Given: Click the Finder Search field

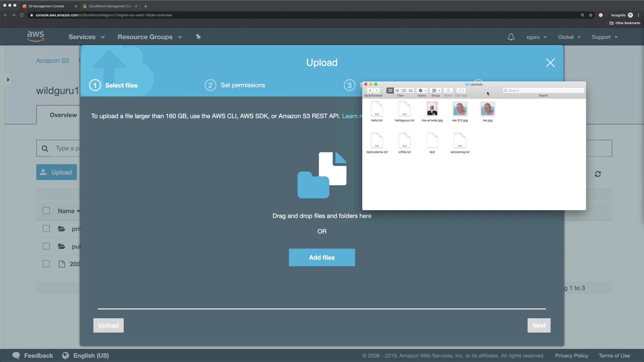Looking at the screenshot, I should point(543,90).
